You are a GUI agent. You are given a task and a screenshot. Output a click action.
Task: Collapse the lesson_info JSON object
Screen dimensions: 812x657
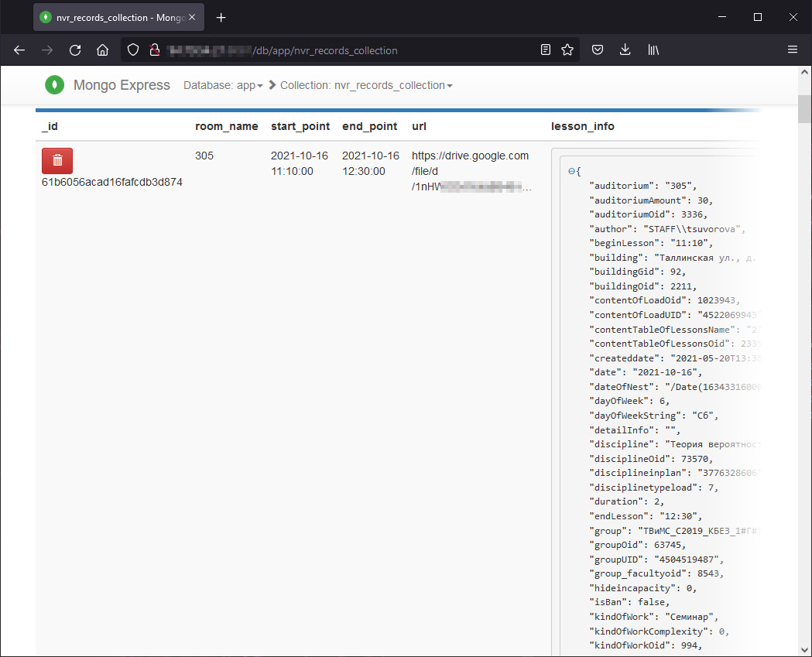tap(571, 171)
